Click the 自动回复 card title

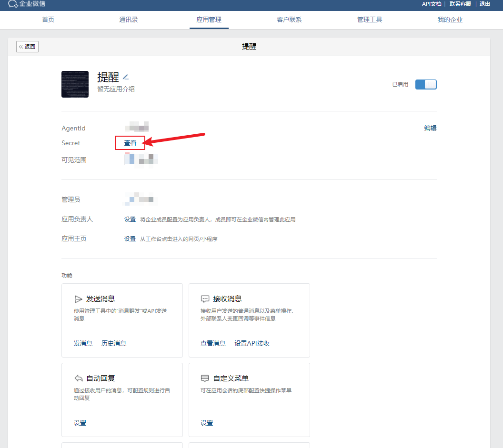(101, 378)
